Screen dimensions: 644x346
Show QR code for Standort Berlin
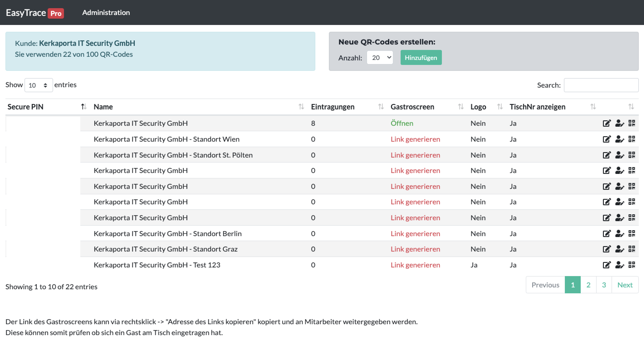[632, 233]
